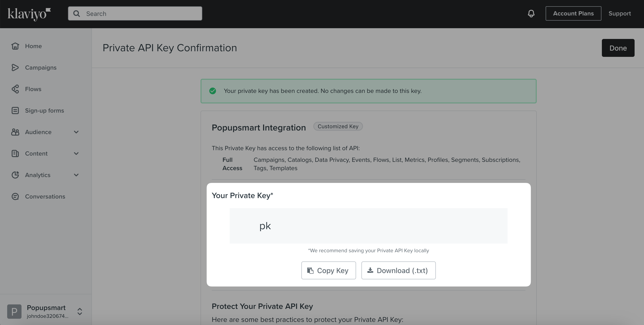644x325 pixels.
Task: Click the Sign-up forms sidebar icon
Action: [15, 110]
